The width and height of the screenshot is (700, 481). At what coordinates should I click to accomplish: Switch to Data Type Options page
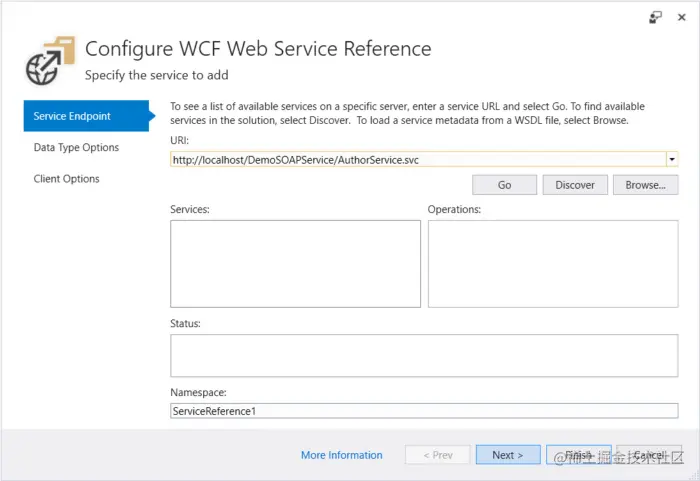(76, 147)
